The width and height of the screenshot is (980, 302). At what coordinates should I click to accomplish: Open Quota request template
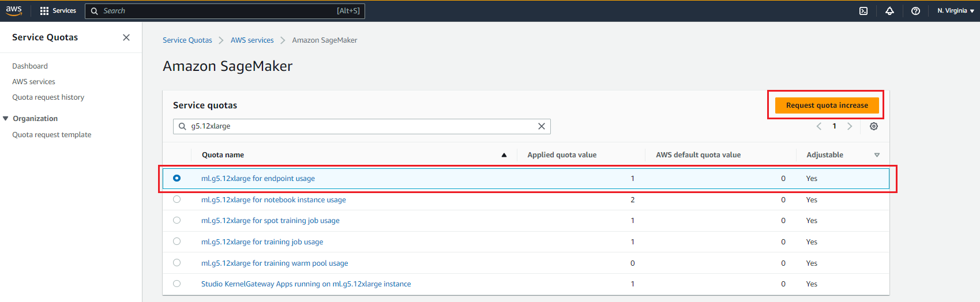52,135
